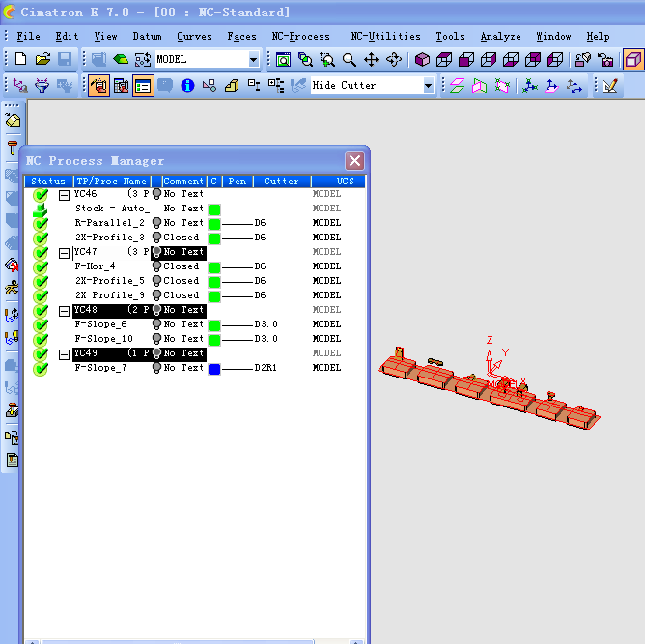Click the TP/Proc Name column header
The width and height of the screenshot is (645, 644).
[x=112, y=182]
